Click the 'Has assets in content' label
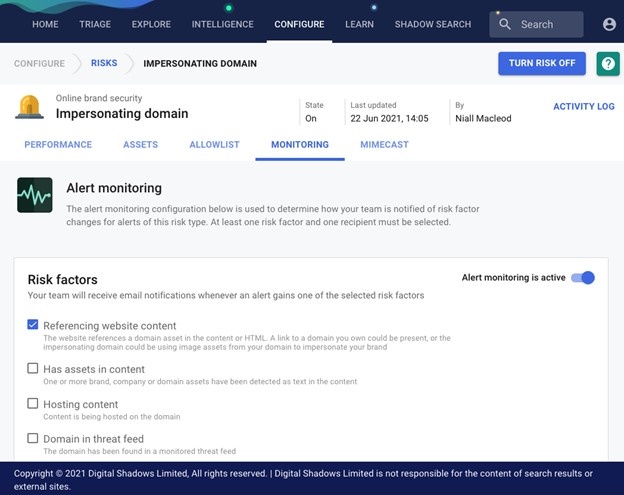The width and height of the screenshot is (624, 495). [94, 369]
